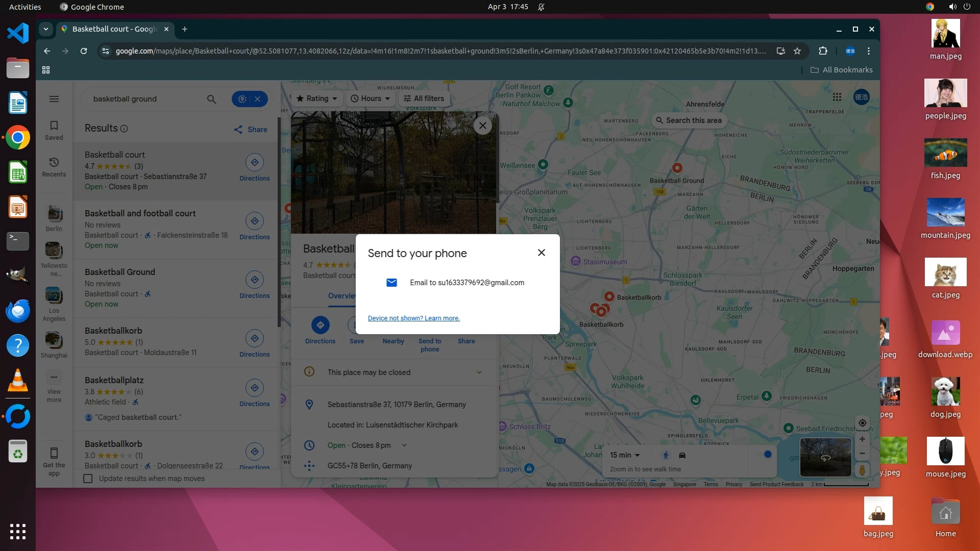This screenshot has height=551, width=980.
Task: Select the walking mode icon
Action: 666,455
